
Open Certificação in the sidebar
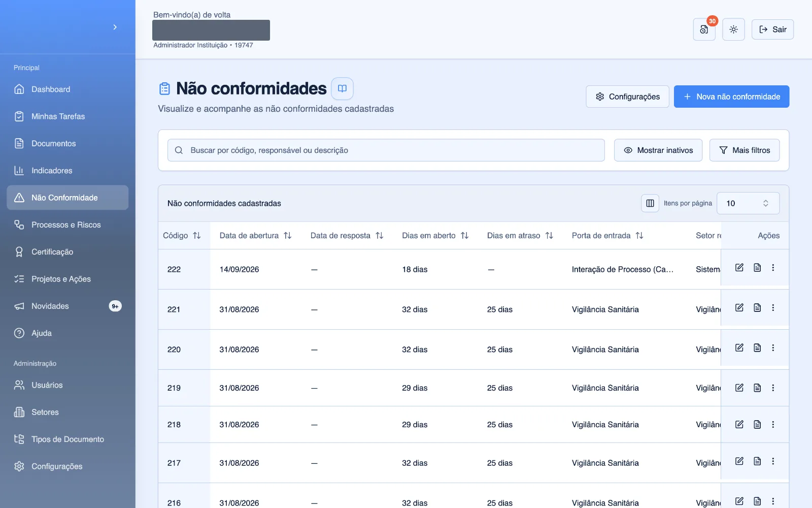(x=67, y=252)
